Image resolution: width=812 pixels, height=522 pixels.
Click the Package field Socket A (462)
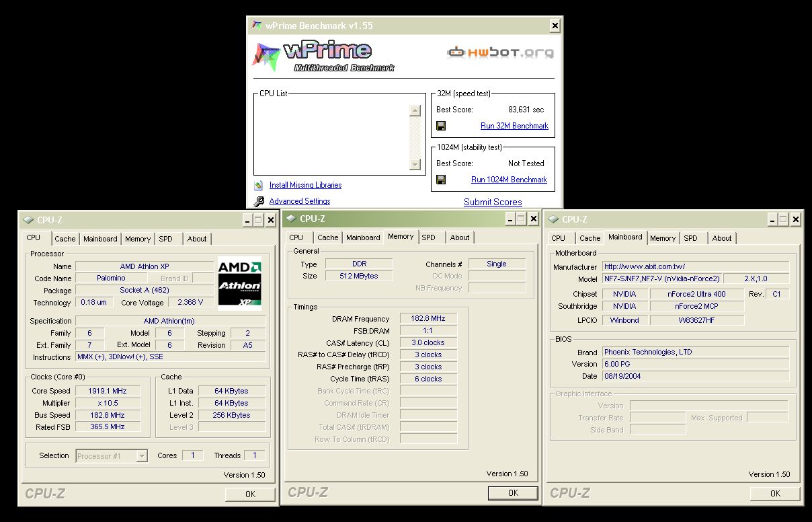pyautogui.click(x=145, y=291)
